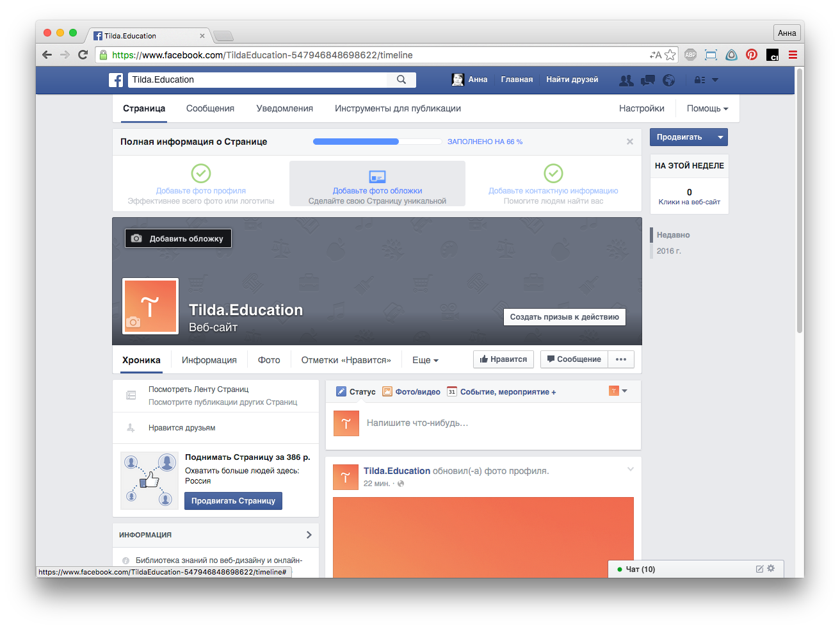Open the Еще dropdown in page tabs
The image size is (840, 629).
(x=425, y=360)
